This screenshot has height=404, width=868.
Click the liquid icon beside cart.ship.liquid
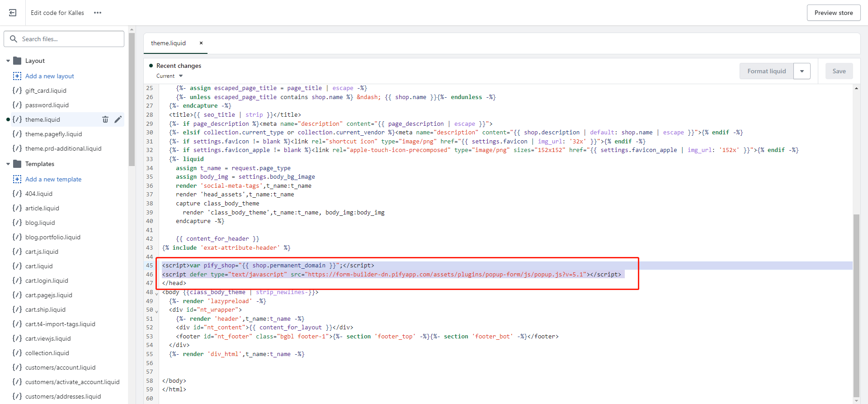[17, 309]
